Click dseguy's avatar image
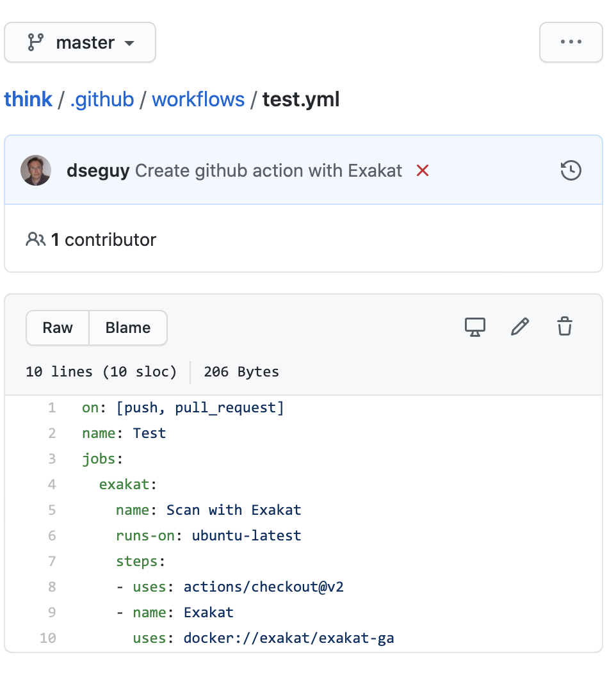616x680 pixels. pyautogui.click(x=36, y=170)
